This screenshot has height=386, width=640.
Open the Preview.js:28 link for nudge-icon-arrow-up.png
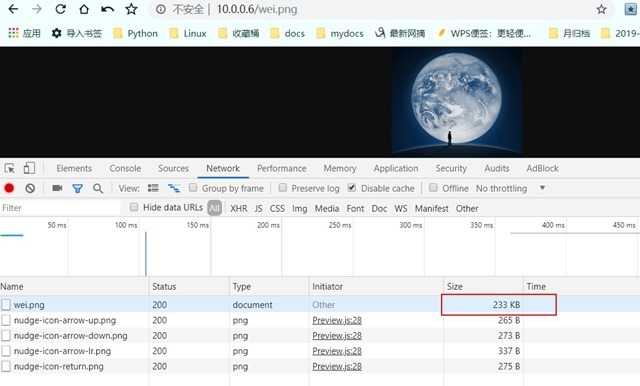[337, 320]
